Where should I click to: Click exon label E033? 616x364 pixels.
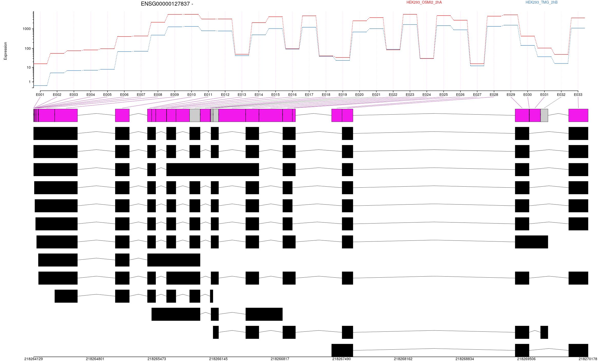[x=578, y=95]
